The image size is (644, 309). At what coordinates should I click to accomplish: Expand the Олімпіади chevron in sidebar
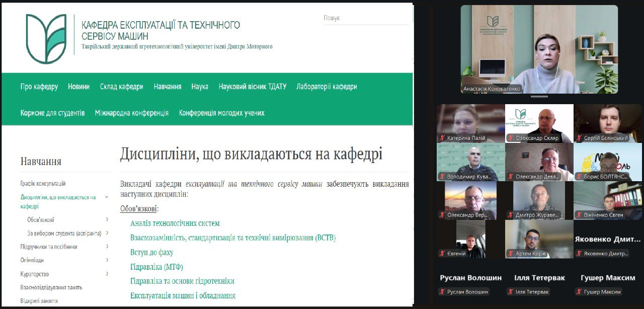pos(107,260)
